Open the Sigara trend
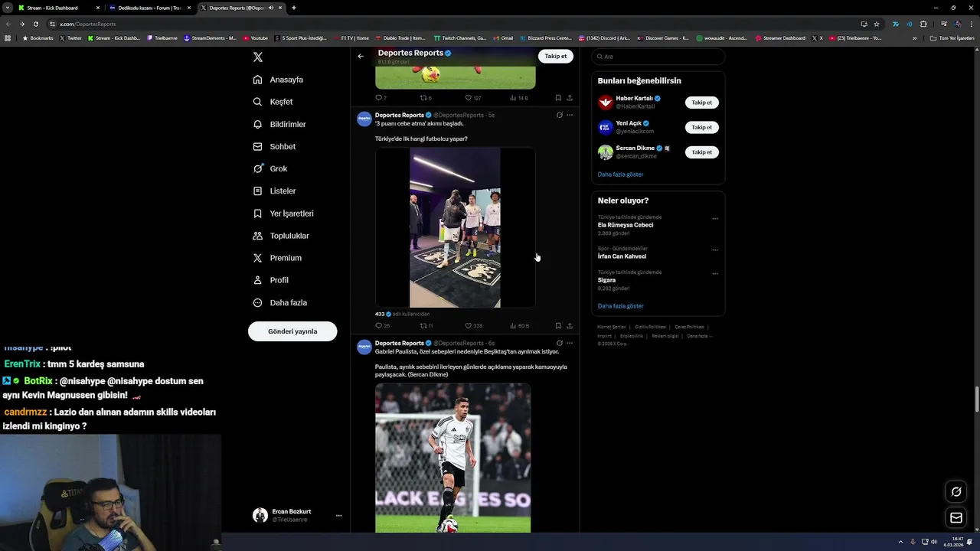980x551 pixels. click(x=606, y=280)
